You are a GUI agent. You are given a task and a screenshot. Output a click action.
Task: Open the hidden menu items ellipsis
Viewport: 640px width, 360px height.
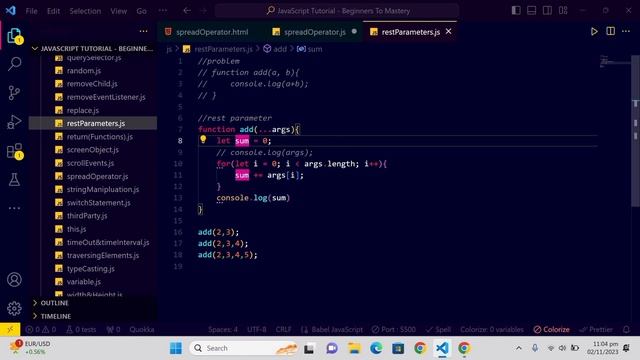click(163, 11)
